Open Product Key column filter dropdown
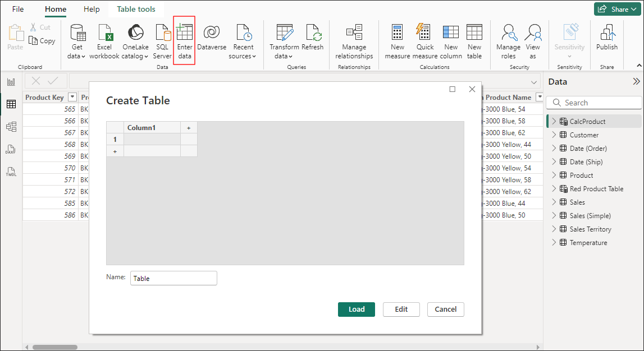644x351 pixels. [72, 97]
